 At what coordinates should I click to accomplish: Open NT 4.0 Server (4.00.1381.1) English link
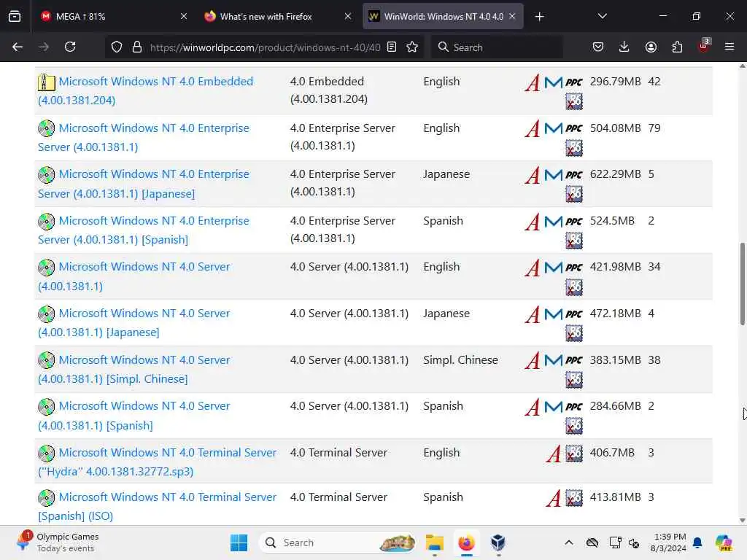[134, 276]
